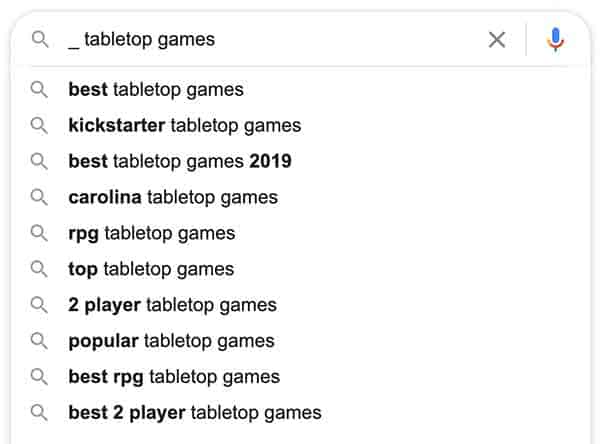Click the magnifier icon beside 'best 2 player tabletop games'
Viewport: 600px width, 444px height.
point(39,413)
